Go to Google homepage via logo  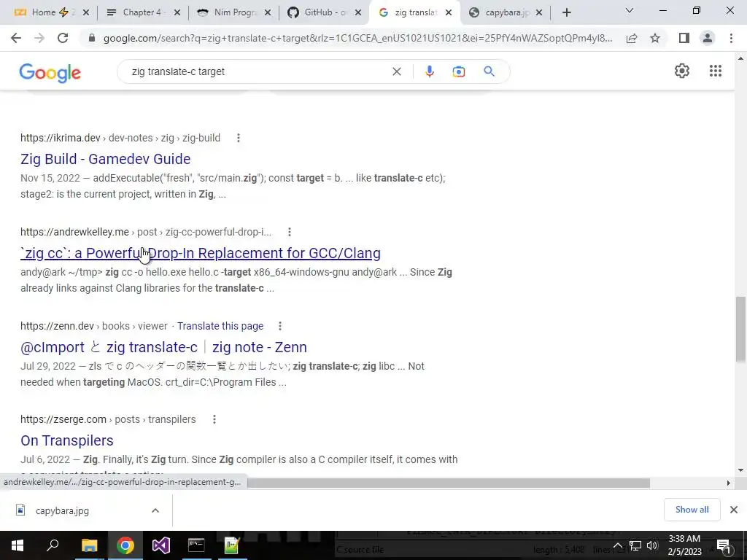50,72
